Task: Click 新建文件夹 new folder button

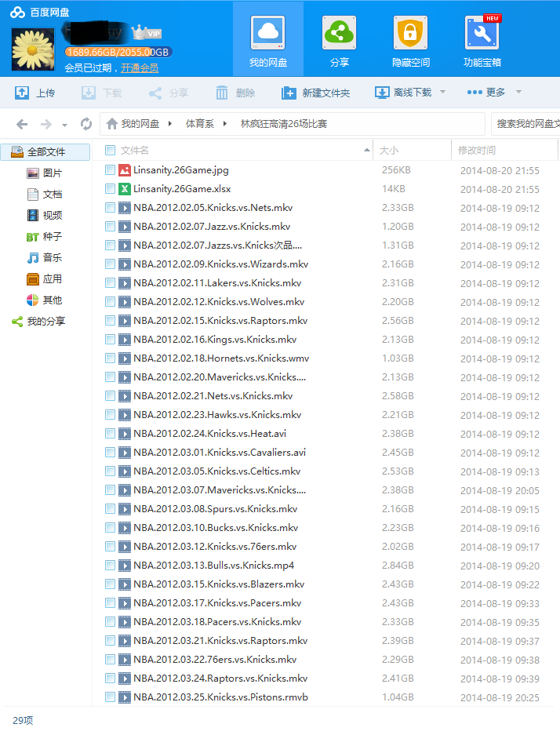Action: click(316, 93)
